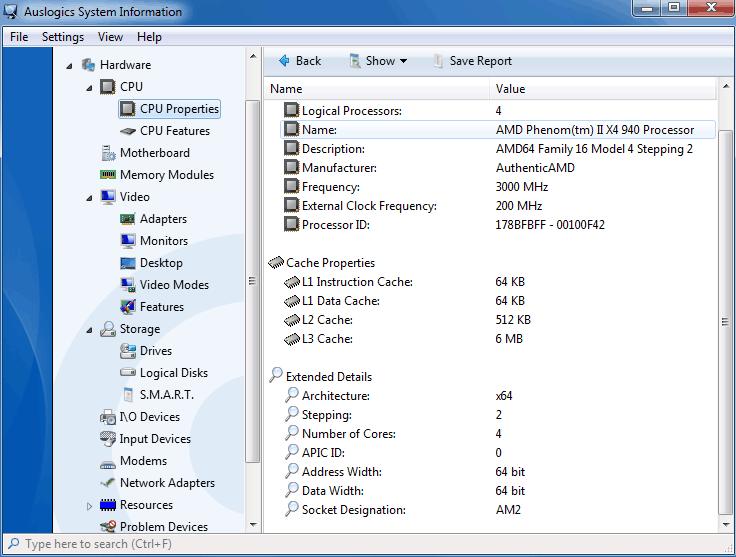The height and width of the screenshot is (557, 736).
Task: Select the L3 Cache row
Action: coord(498,339)
